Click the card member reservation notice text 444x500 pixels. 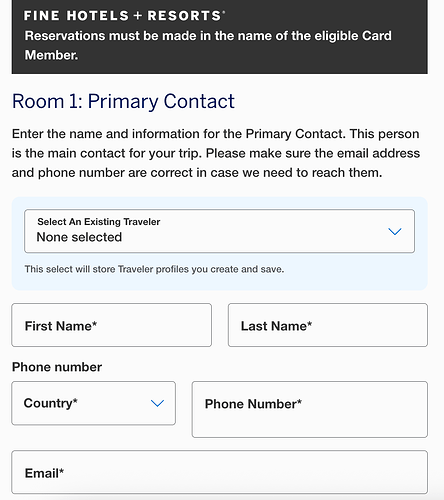pyautogui.click(x=208, y=45)
